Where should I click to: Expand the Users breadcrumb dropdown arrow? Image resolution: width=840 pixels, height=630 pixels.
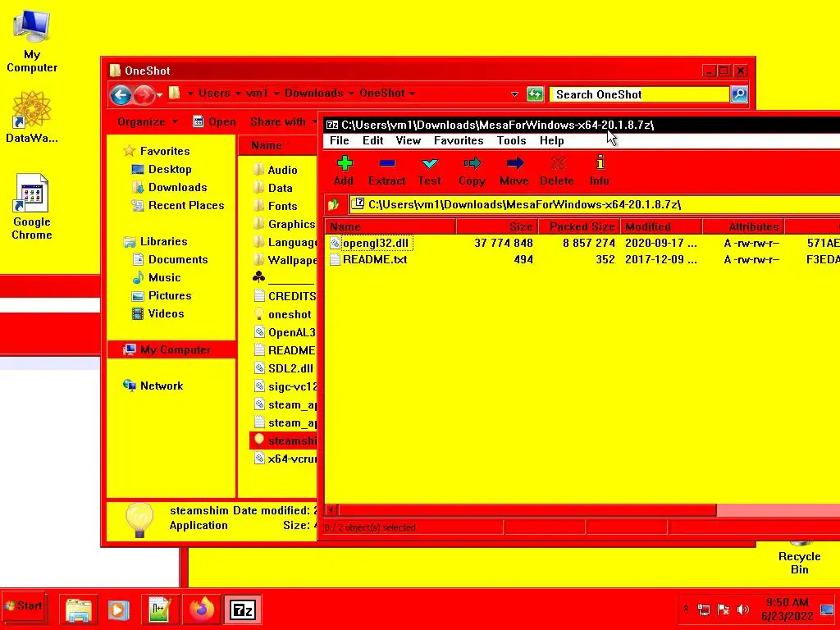click(x=238, y=94)
